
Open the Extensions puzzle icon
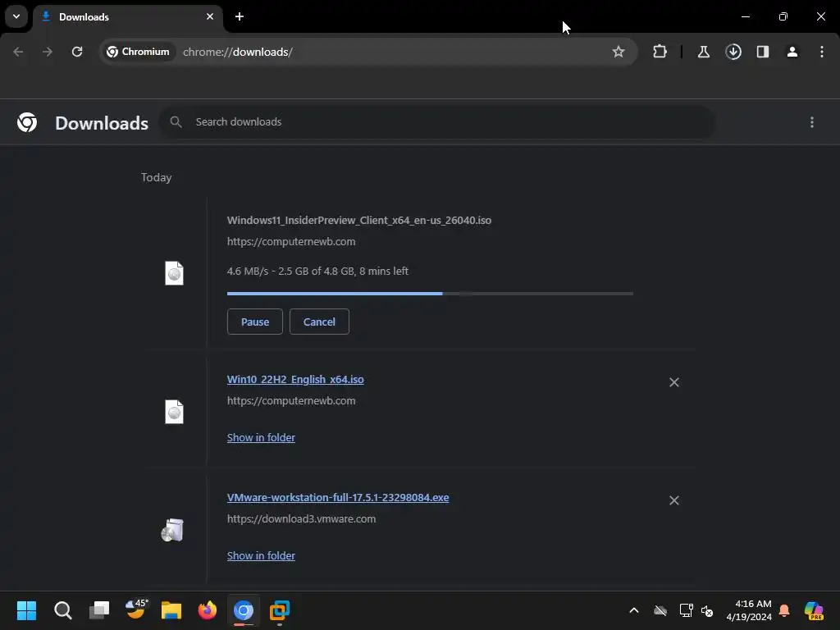click(660, 52)
